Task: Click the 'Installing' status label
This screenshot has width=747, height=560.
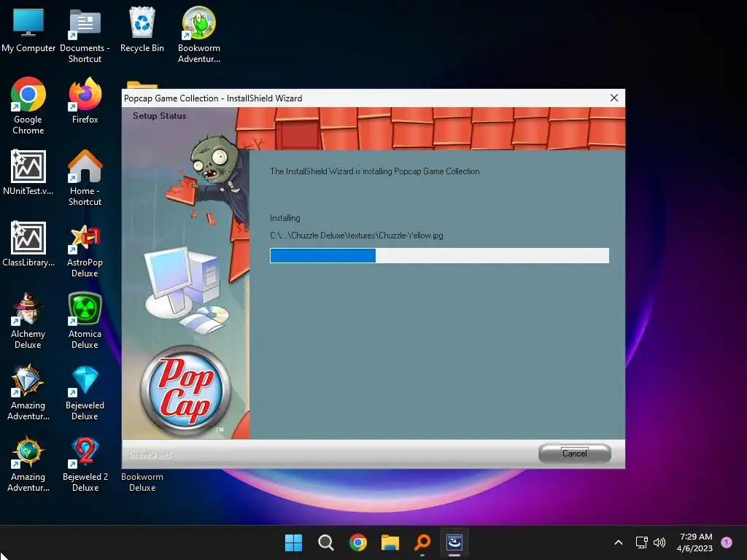Action: click(x=285, y=218)
